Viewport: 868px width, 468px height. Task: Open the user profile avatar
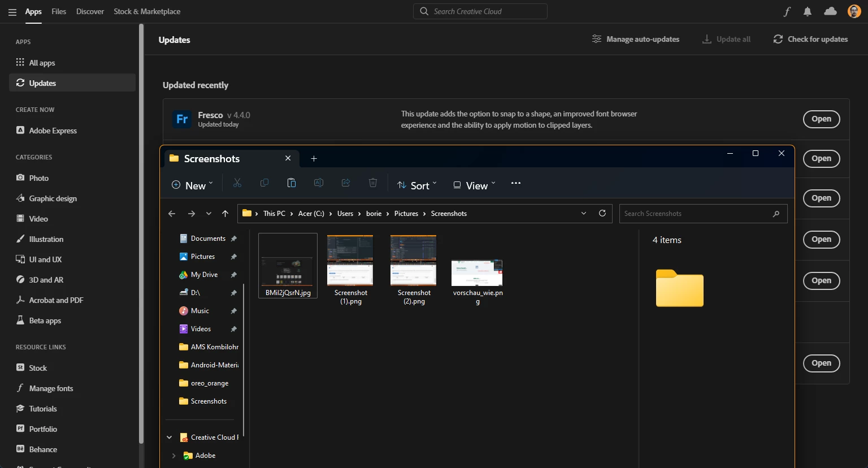point(854,11)
